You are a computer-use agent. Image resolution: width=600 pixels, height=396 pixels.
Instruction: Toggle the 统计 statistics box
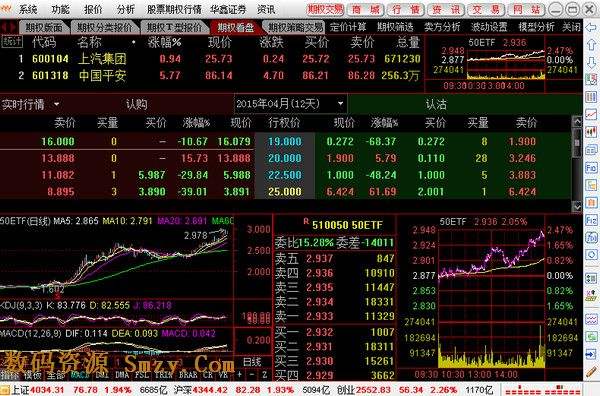click(x=12, y=41)
